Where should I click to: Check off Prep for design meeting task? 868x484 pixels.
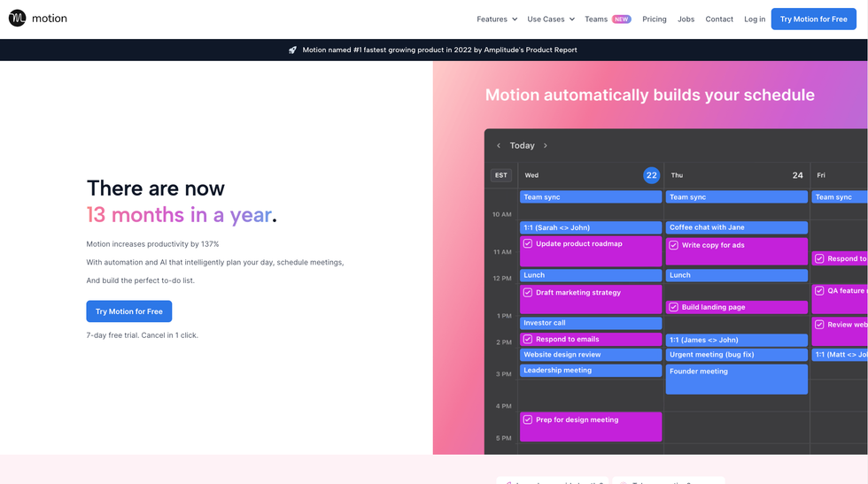(x=528, y=419)
